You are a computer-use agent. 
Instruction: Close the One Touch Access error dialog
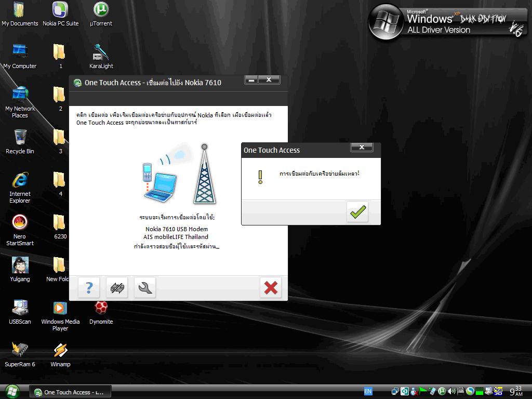click(362, 147)
